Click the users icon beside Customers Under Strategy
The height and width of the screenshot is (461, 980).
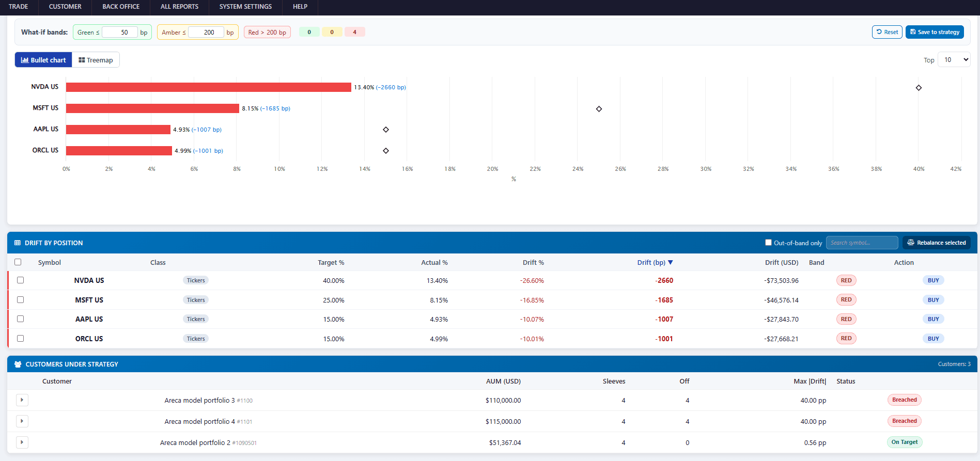click(x=18, y=364)
